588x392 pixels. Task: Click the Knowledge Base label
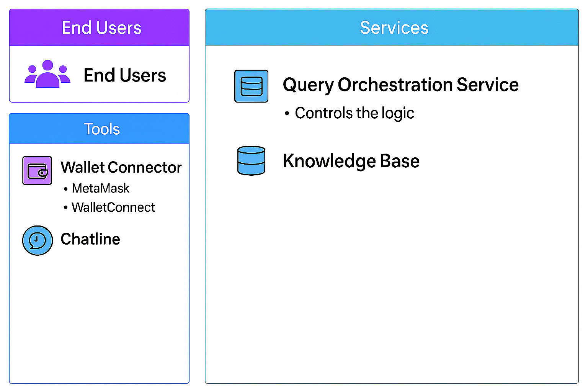351,161
